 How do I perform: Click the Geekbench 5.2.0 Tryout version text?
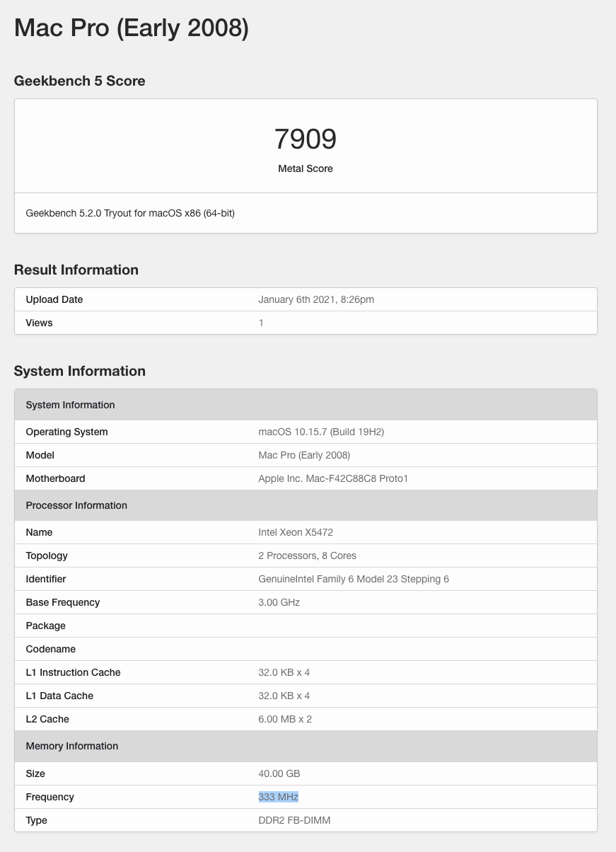click(130, 212)
